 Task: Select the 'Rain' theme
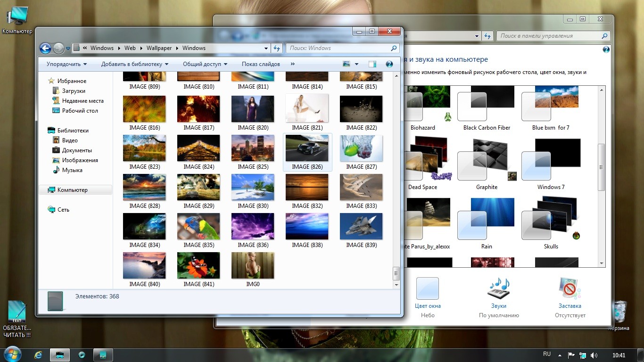pos(487,223)
